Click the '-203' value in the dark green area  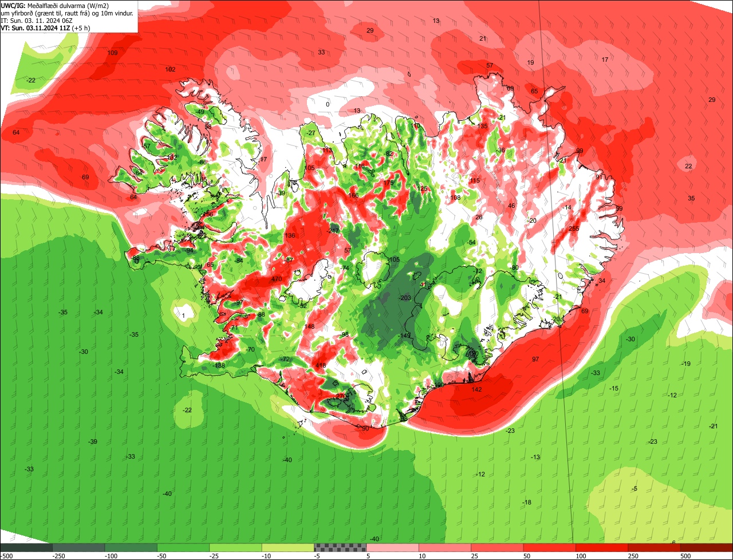405,298
